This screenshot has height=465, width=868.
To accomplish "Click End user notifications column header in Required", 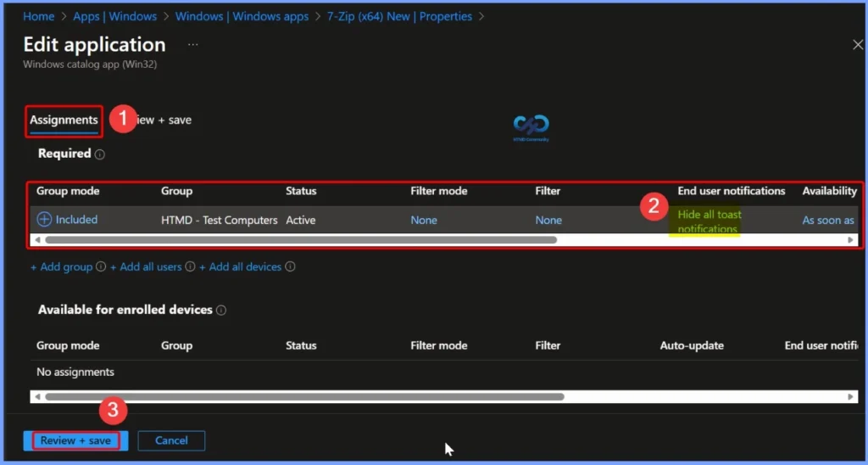I will pyautogui.click(x=732, y=191).
